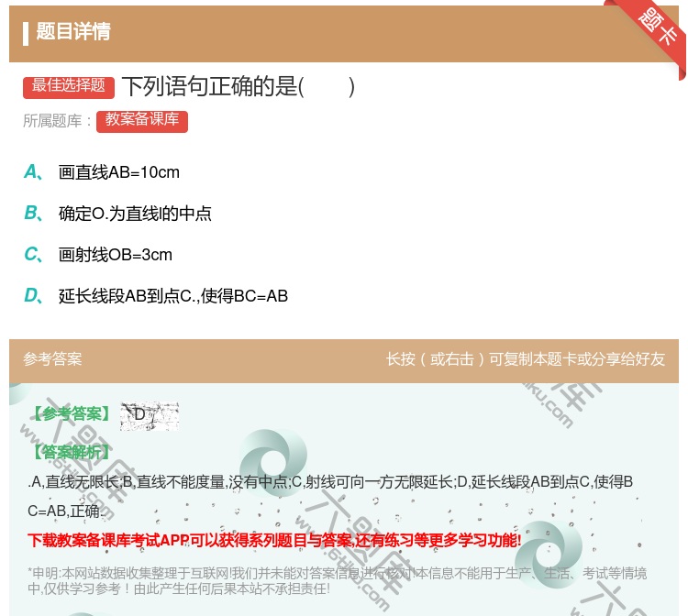This screenshot has height=616, width=688.
Task: Click the 教案备课库 question bank tag
Action: point(141,121)
